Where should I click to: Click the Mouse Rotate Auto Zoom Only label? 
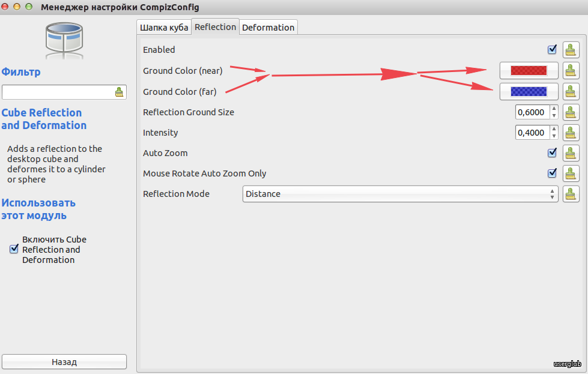[x=204, y=173]
